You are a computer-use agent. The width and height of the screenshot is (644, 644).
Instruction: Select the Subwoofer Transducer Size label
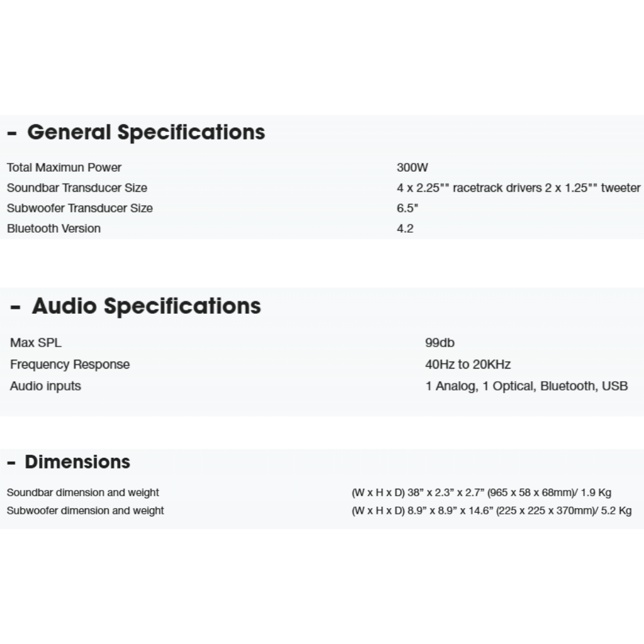80,208
